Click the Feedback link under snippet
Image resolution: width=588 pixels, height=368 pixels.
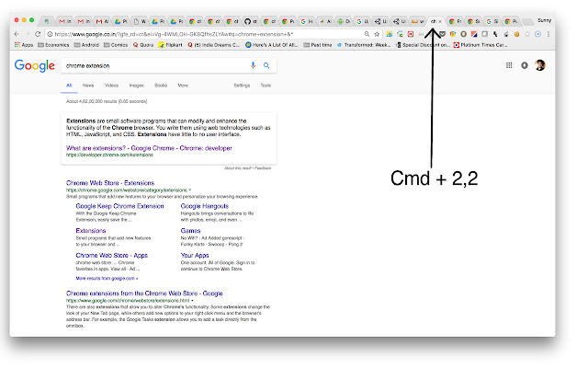263,168
